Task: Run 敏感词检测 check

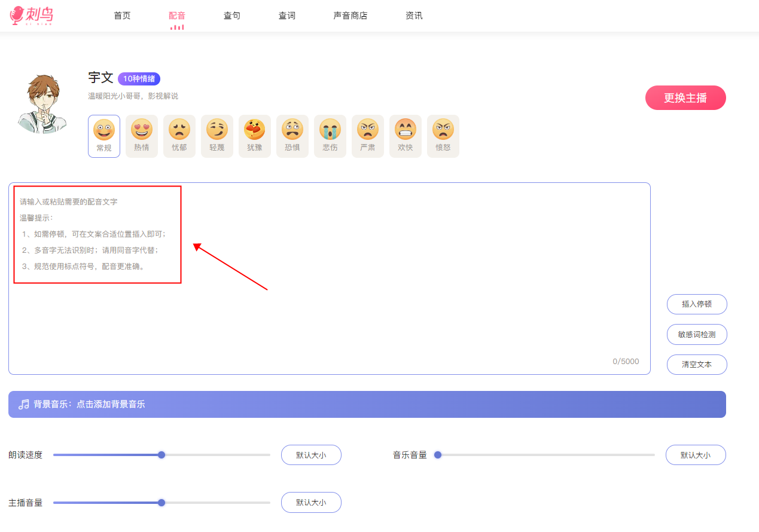Action: point(697,335)
